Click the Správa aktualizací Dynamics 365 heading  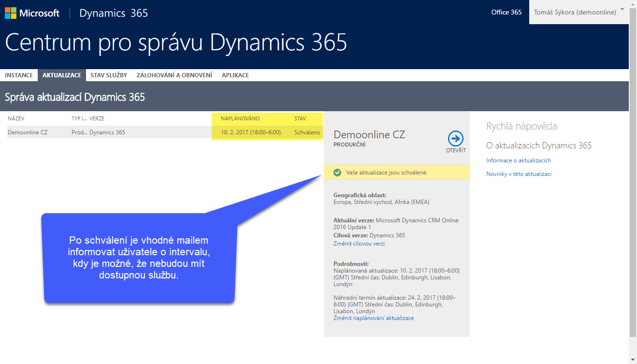point(75,97)
